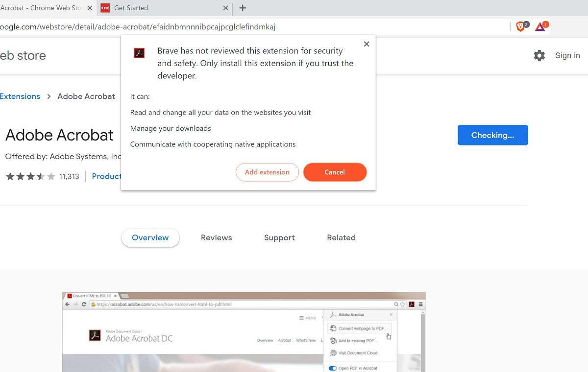Click 'Communicate with cooperating native applications' text
Image resolution: width=588 pixels, height=372 pixels.
[213, 144]
